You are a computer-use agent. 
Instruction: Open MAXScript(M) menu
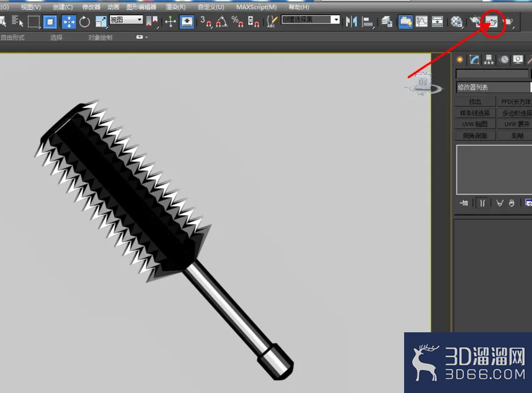click(256, 7)
